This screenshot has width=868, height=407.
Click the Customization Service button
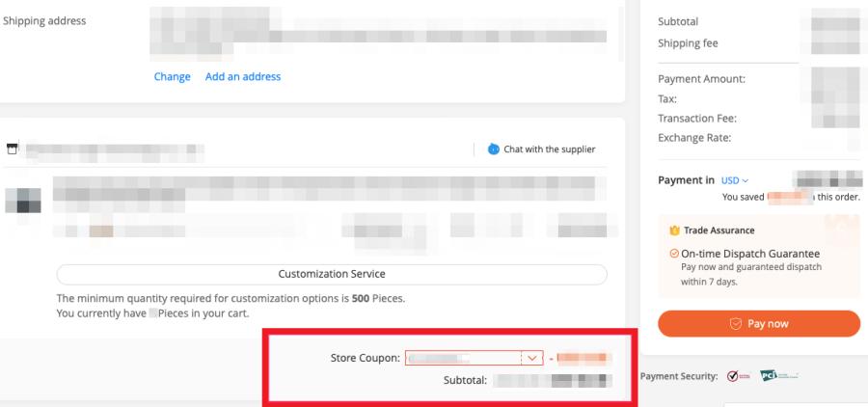(x=332, y=274)
